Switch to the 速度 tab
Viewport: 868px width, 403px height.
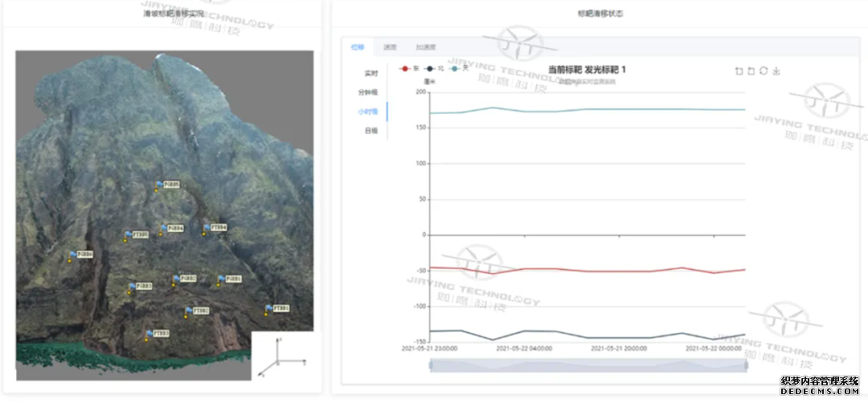390,47
